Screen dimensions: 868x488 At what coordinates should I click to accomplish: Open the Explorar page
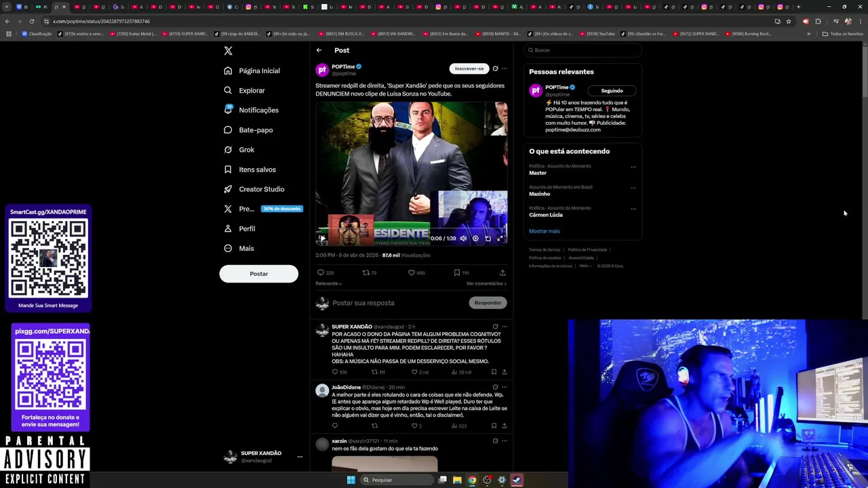244,90
